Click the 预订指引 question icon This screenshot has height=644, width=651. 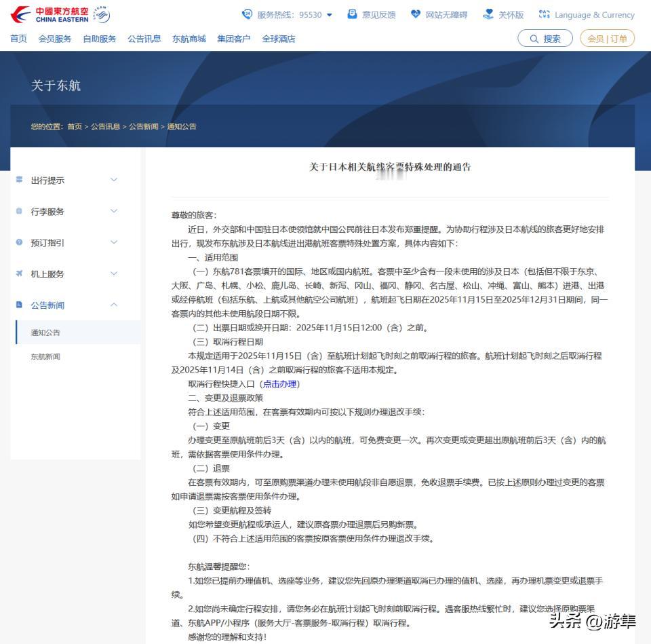coord(19,242)
